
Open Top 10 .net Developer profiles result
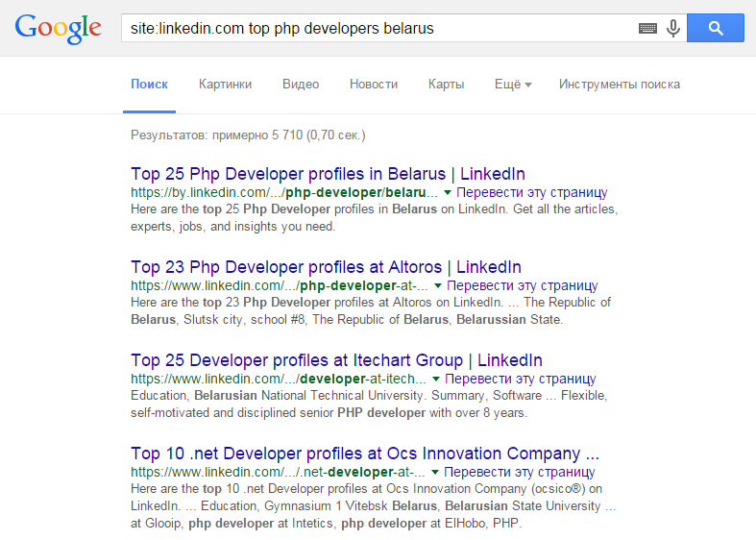click(365, 454)
